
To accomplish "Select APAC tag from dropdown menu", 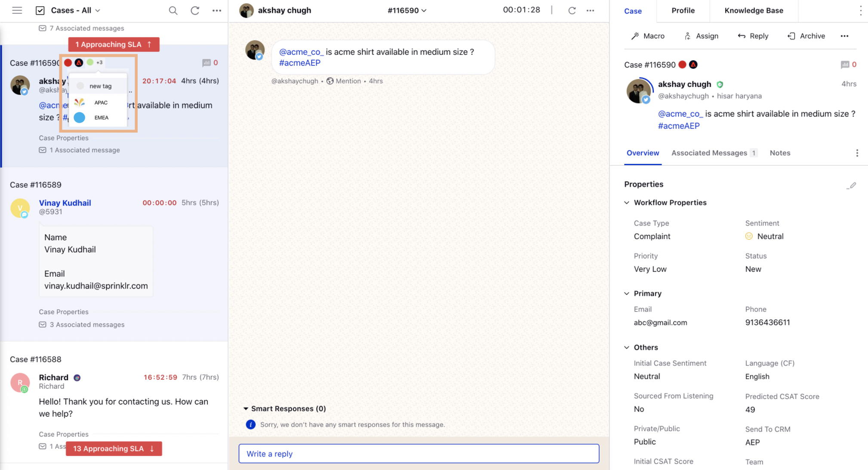I will coord(101,102).
